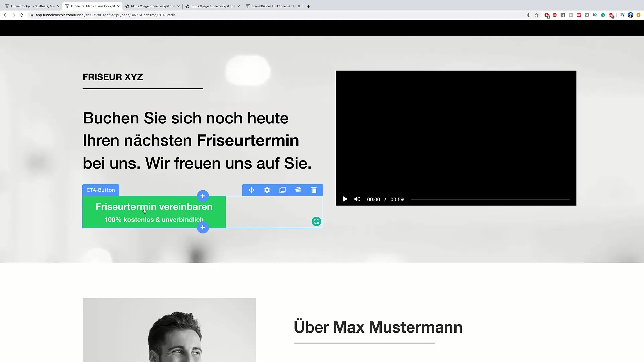Open first page.funnelcockpit.com tab
Screen dimensions: 644x362
coord(153,6)
